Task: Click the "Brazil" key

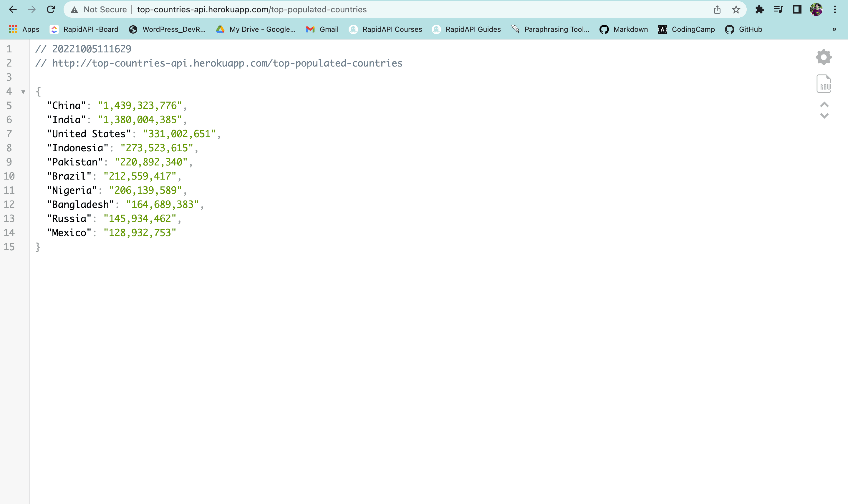Action: tap(69, 176)
